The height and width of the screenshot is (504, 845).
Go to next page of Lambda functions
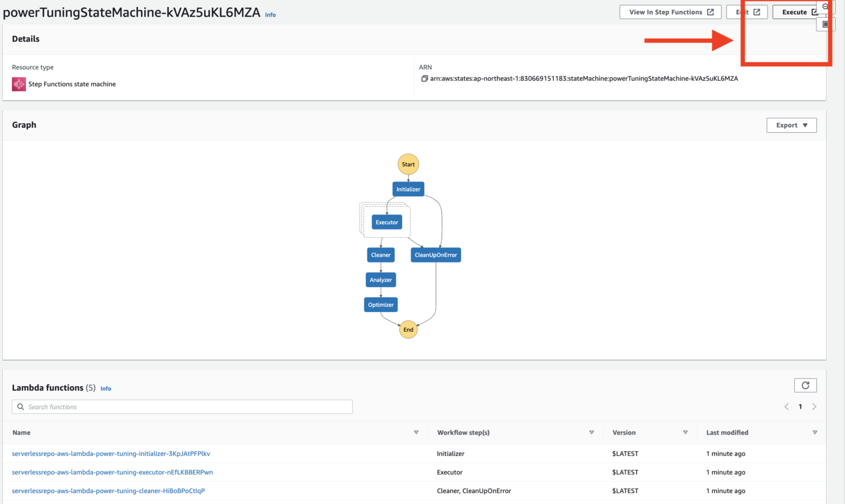(x=814, y=407)
